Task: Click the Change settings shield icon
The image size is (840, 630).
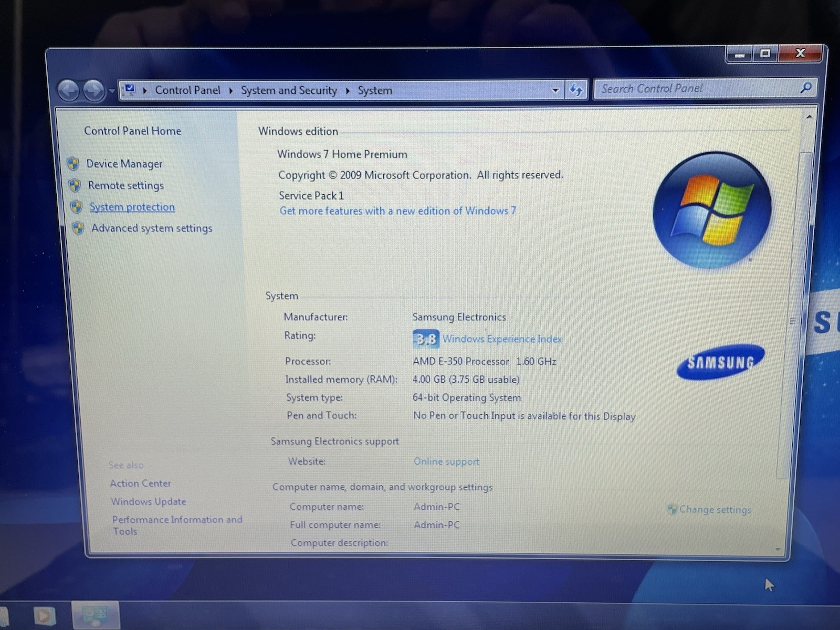Action: point(672,509)
